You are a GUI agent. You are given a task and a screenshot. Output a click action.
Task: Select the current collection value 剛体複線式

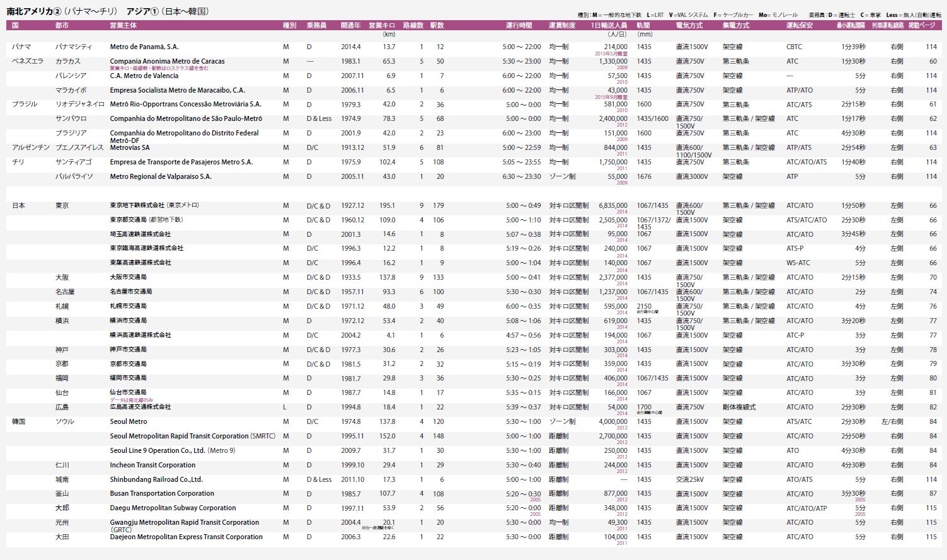point(739,408)
